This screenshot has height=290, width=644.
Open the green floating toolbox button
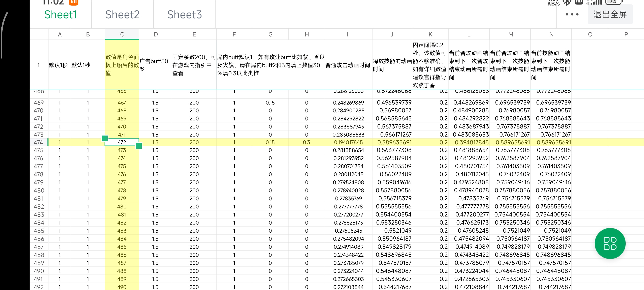610,243
